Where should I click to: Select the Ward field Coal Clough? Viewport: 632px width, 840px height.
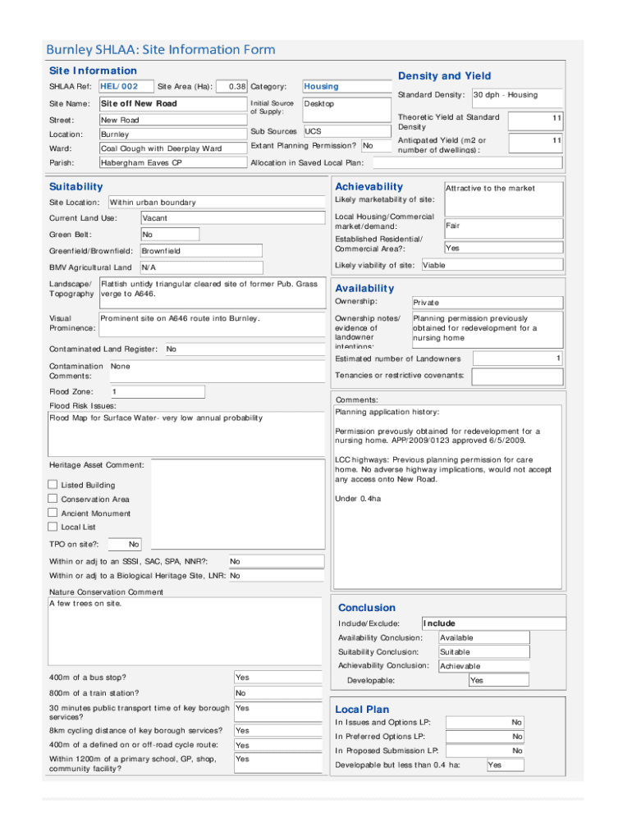[171, 148]
